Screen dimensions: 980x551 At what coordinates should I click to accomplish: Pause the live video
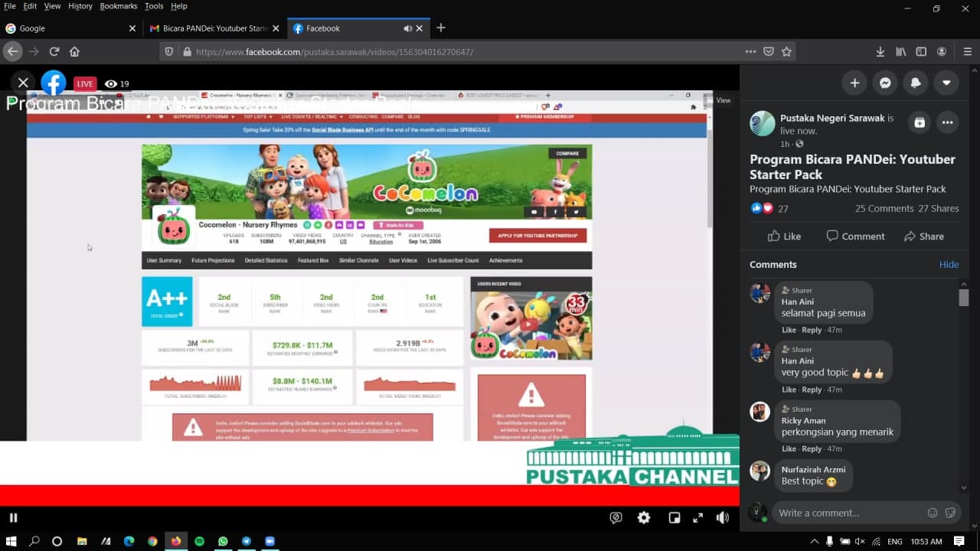(13, 517)
